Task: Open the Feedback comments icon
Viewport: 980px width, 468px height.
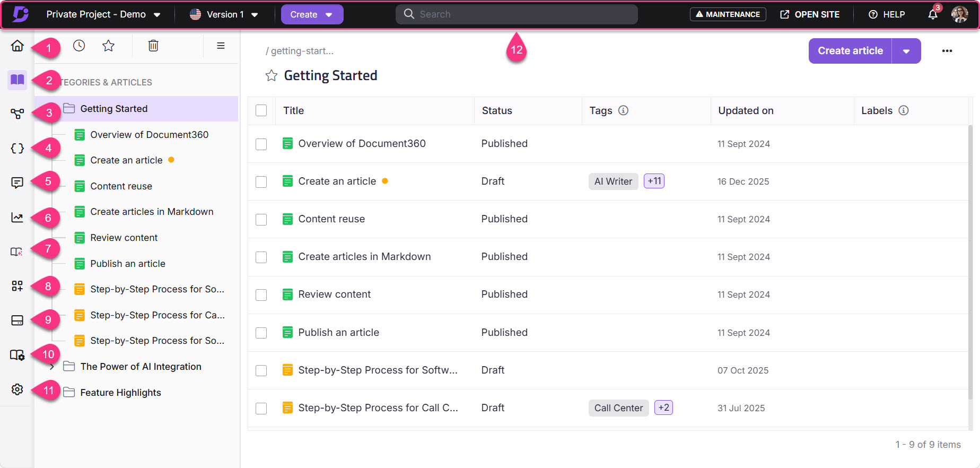Action: click(x=17, y=183)
